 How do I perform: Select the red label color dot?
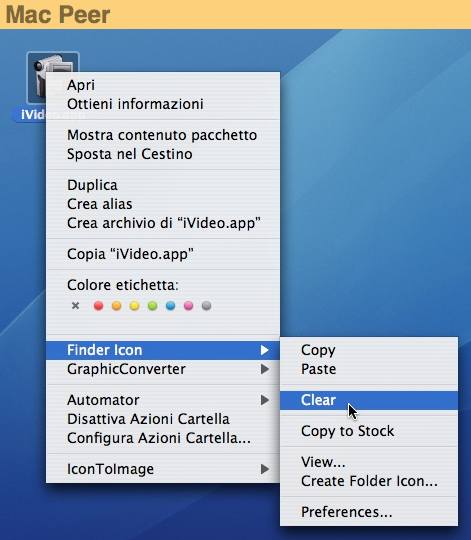pos(98,305)
